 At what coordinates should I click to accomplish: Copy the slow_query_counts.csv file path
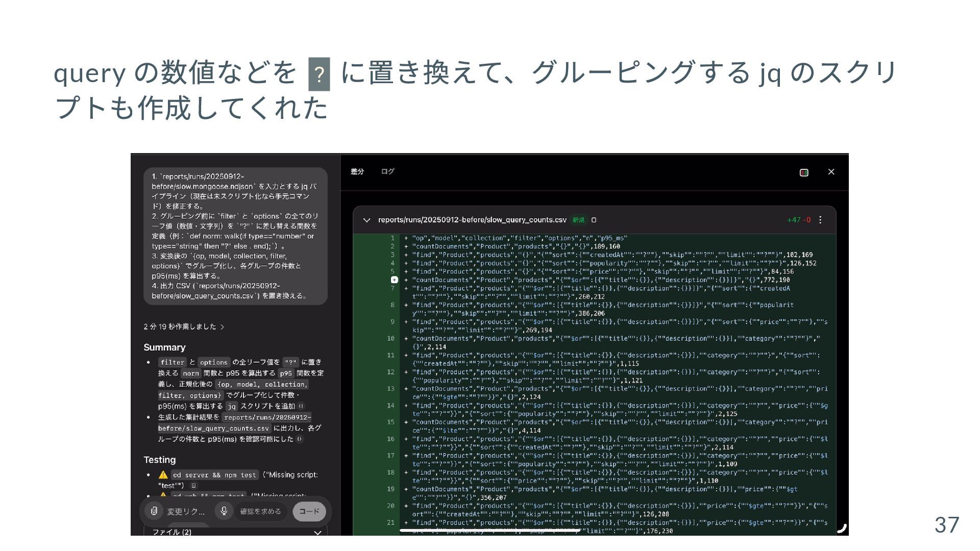click(x=594, y=220)
